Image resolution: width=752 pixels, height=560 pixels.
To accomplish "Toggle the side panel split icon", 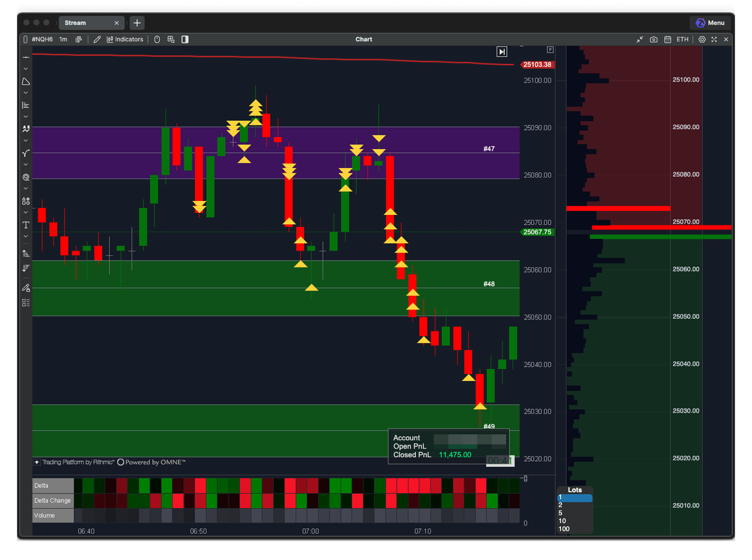I will pyautogui.click(x=185, y=39).
